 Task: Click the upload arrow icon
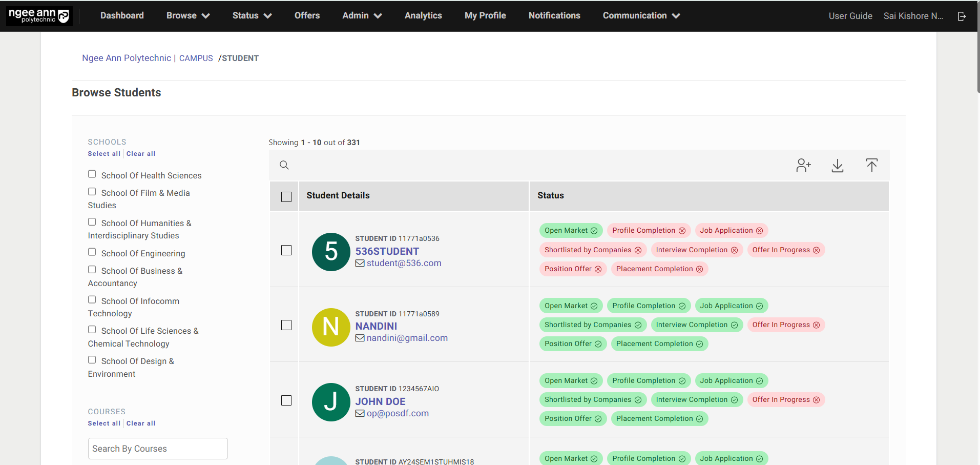871,165
